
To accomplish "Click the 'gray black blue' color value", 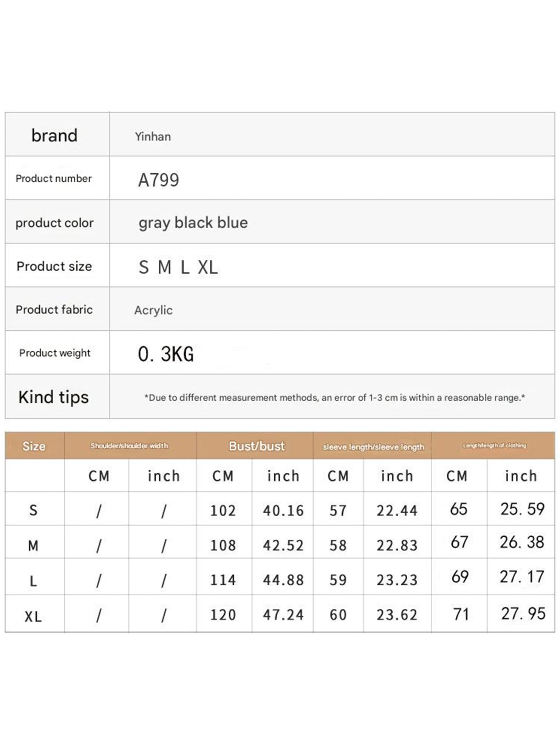I will pos(193,223).
